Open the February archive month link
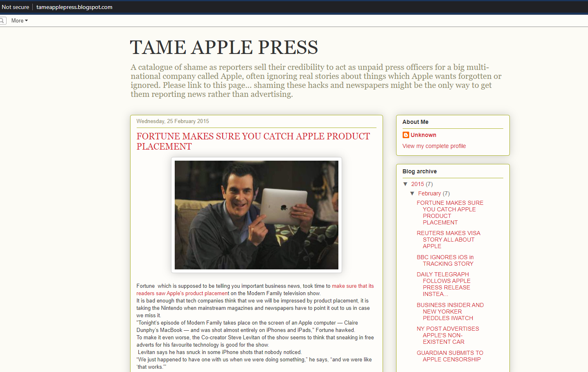Image resolution: width=588 pixels, height=372 pixels. (430, 193)
